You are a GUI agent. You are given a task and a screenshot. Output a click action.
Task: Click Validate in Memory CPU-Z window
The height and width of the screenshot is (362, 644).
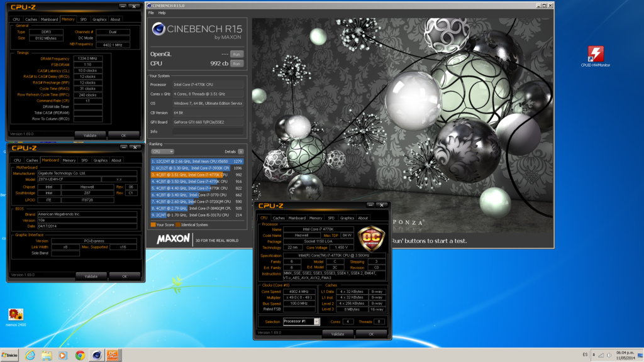pos(90,136)
